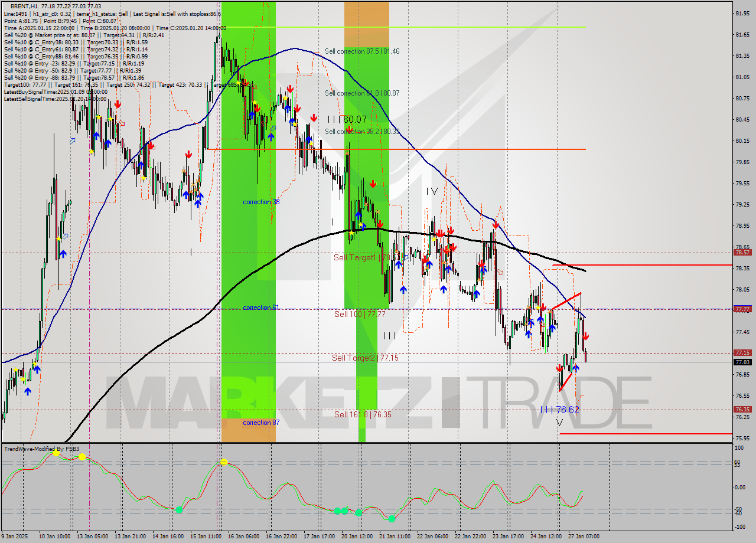Click the 0.00 level on indicator axis
This screenshot has width=756, height=543.
(741, 487)
